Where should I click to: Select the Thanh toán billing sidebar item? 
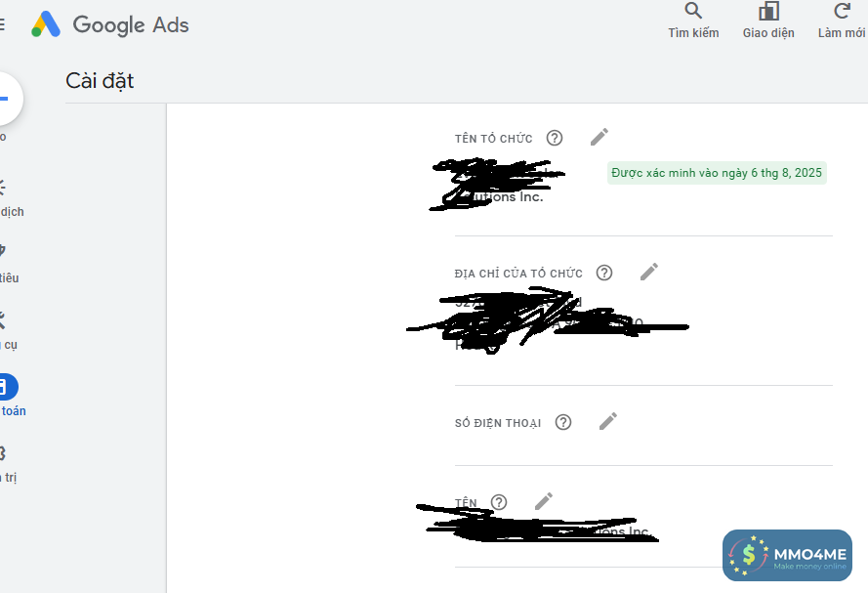(x=10, y=396)
